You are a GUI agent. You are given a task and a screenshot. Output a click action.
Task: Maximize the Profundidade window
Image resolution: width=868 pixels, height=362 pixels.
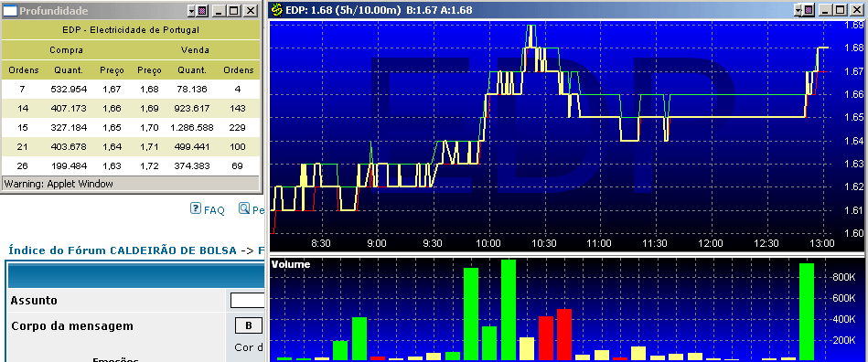[x=234, y=11]
